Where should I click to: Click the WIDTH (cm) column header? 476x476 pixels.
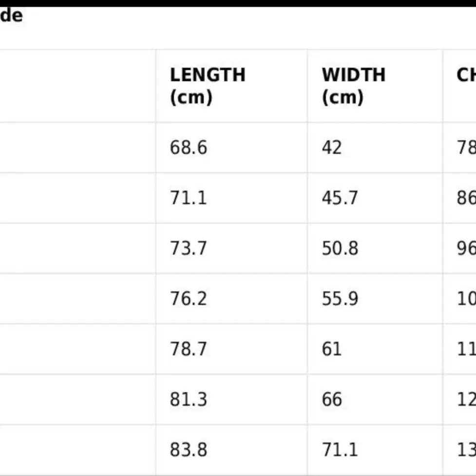pyautogui.click(x=353, y=86)
